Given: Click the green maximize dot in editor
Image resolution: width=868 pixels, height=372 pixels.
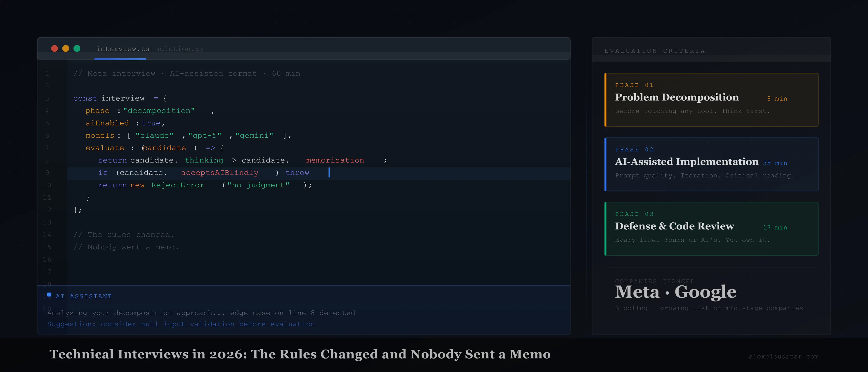Looking at the screenshot, I should tap(77, 49).
